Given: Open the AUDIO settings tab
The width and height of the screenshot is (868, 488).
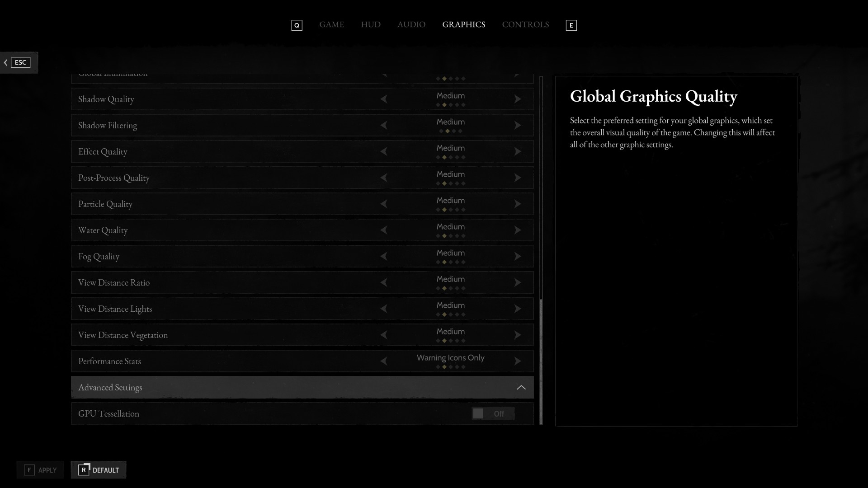Looking at the screenshot, I should point(411,24).
